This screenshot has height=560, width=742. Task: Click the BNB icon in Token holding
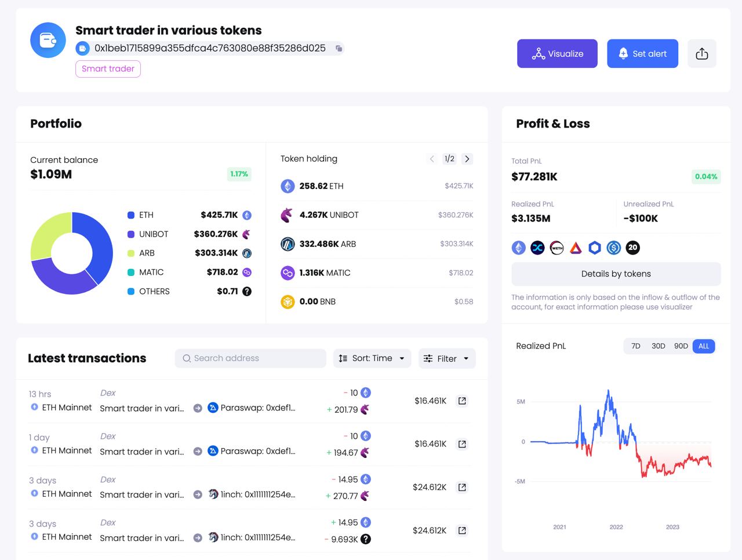tap(288, 301)
